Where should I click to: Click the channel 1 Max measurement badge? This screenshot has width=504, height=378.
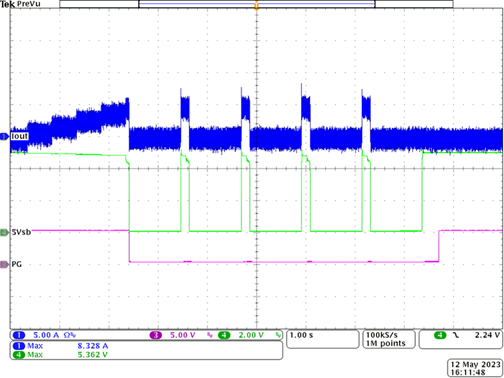19,346
